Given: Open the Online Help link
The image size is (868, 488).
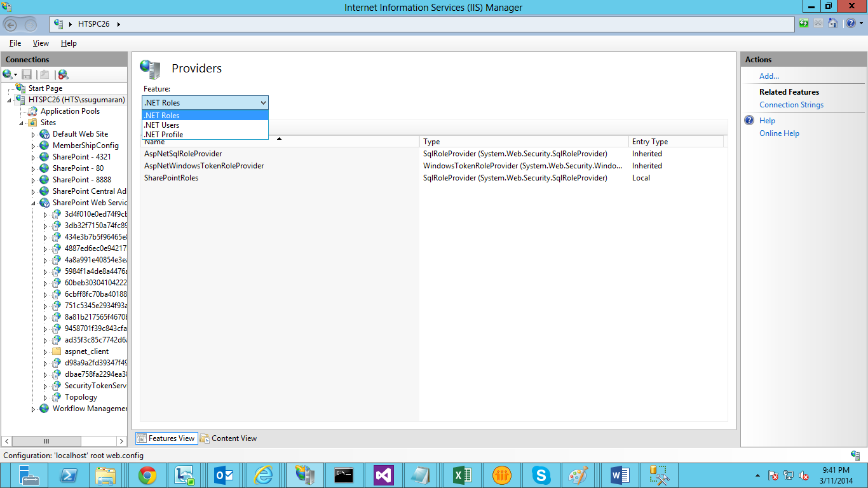Looking at the screenshot, I should click(x=779, y=133).
